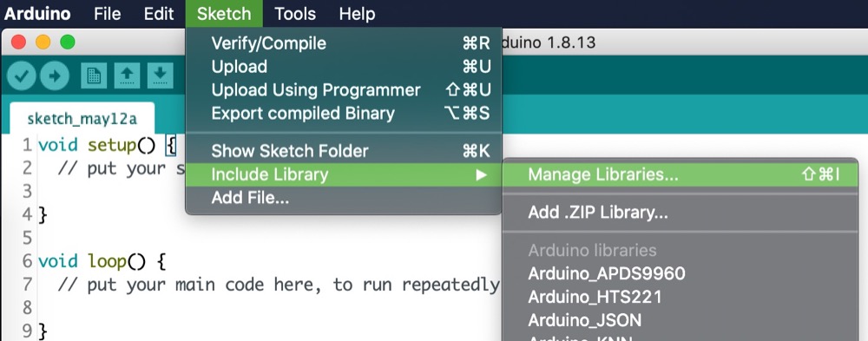Choose Upload Using Programmer
The image size is (868, 341).
pyautogui.click(x=343, y=89)
